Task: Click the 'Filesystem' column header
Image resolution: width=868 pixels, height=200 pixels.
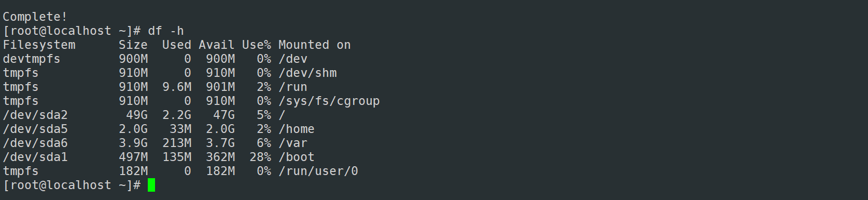Action: 39,45
